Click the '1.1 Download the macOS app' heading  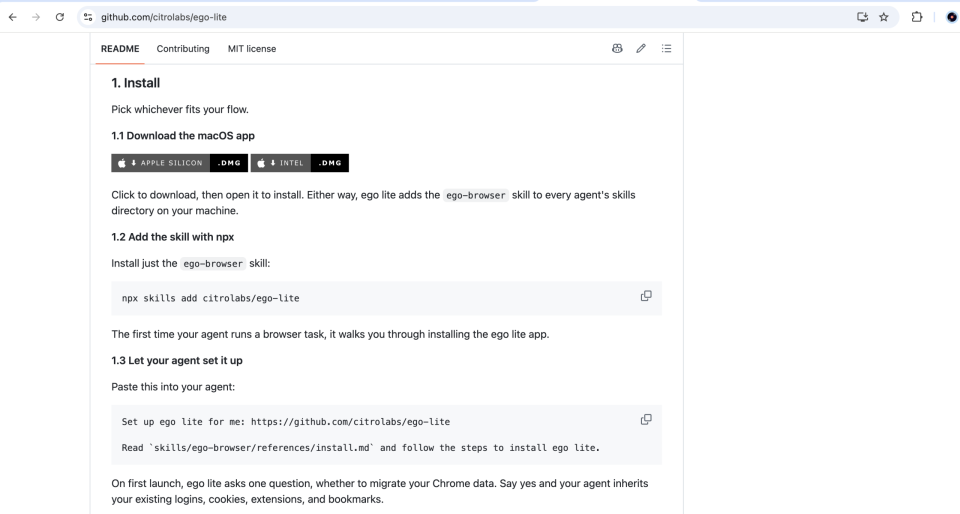coord(183,136)
